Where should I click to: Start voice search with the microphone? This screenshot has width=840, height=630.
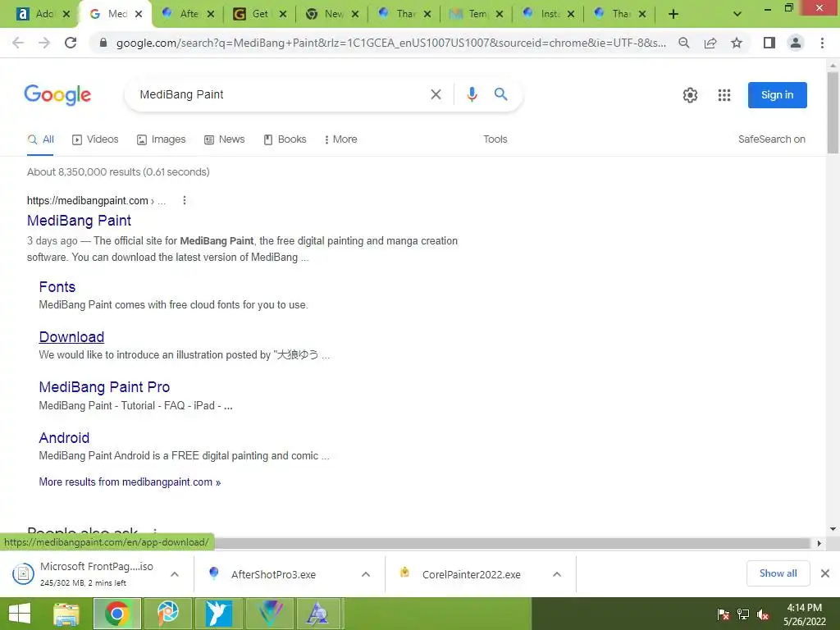click(x=472, y=95)
